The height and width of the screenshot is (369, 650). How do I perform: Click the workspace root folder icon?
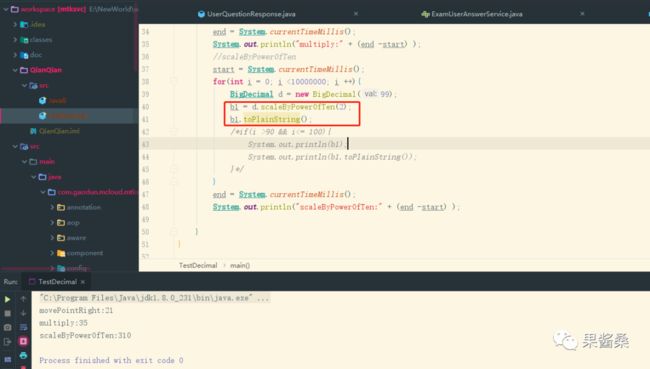(x=15, y=9)
